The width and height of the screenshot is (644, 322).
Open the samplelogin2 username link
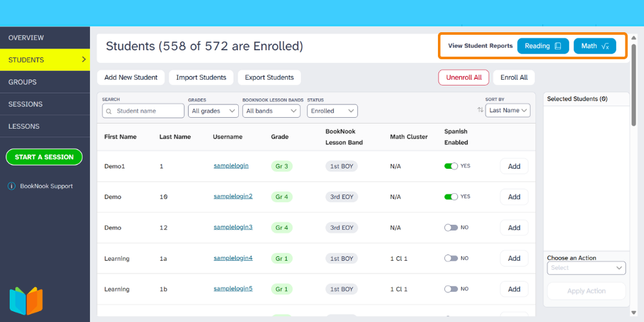pyautogui.click(x=233, y=196)
